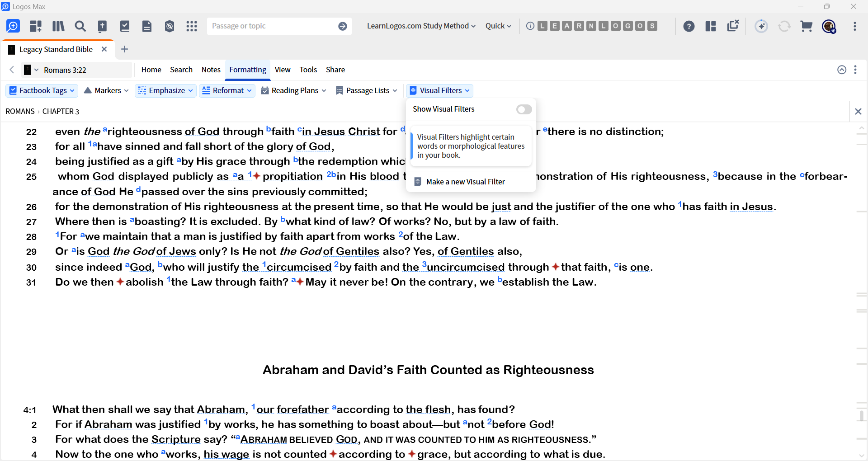Click the info circle before LEARNLOGOS
This screenshot has width=868, height=461.
[x=530, y=26]
